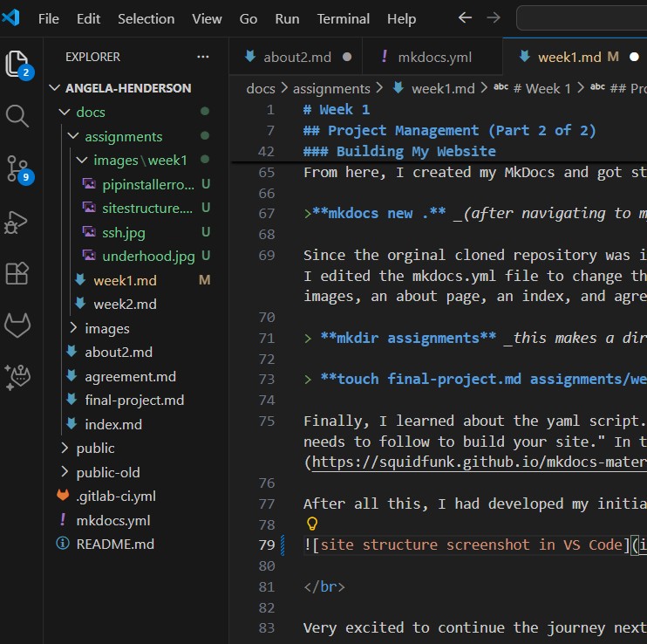Click docs in the breadcrumb

261,88
